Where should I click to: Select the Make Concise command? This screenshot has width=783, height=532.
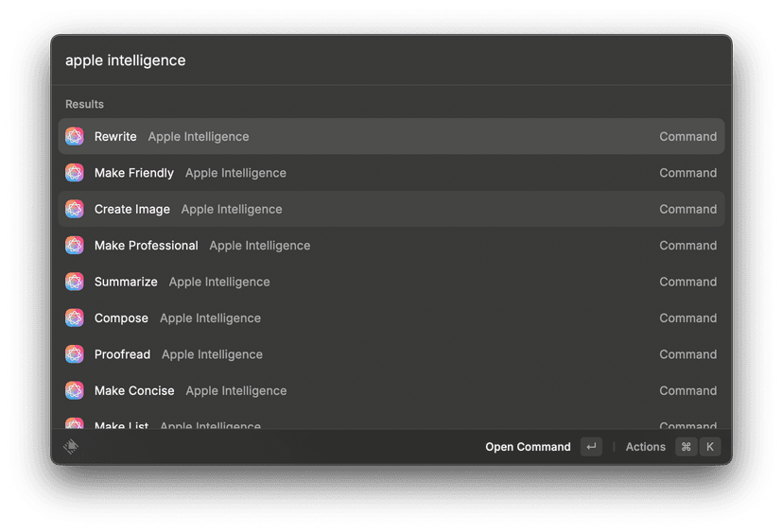391,391
